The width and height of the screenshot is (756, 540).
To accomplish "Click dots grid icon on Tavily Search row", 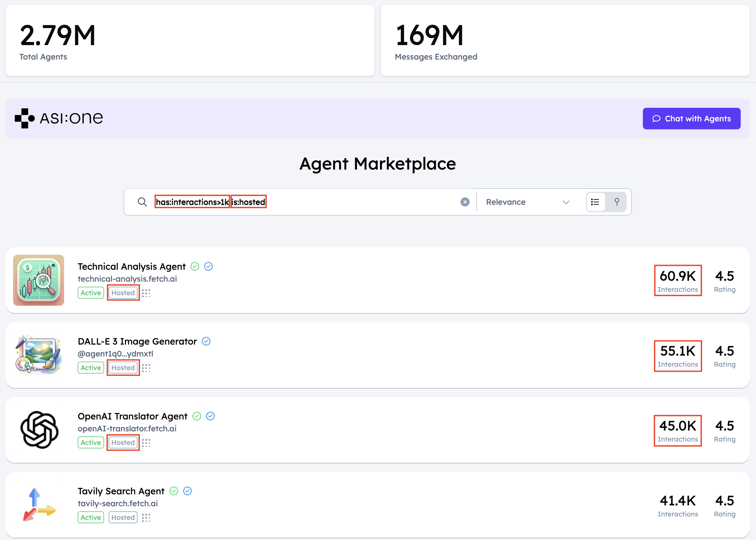I will (x=146, y=517).
